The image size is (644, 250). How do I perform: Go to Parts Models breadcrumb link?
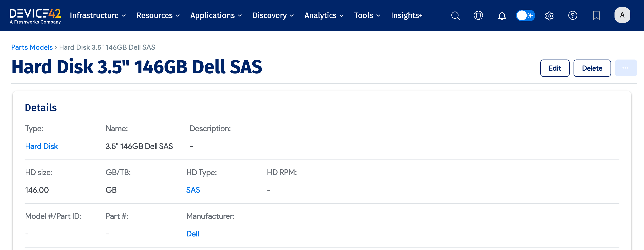[x=32, y=47]
